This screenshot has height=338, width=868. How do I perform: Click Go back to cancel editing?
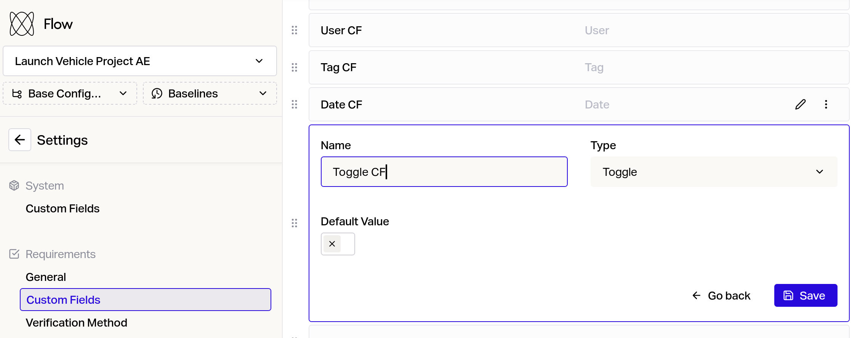[721, 295]
